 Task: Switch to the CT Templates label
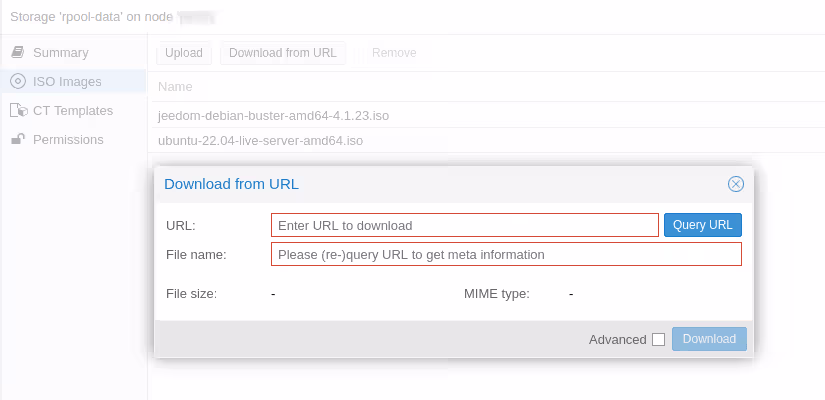pyautogui.click(x=73, y=111)
